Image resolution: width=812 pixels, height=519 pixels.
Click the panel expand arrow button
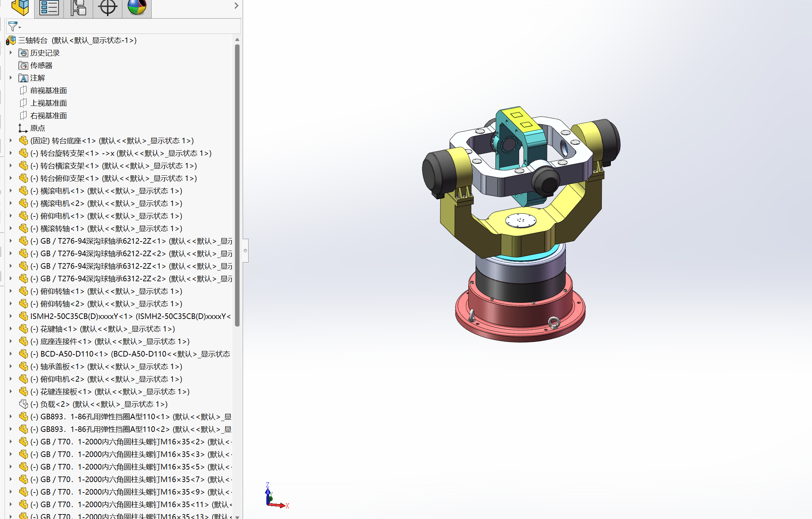tap(236, 6)
